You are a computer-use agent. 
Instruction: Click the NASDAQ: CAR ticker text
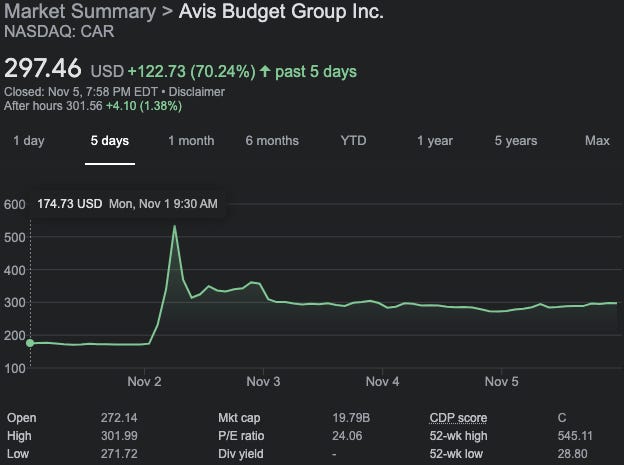(59, 31)
